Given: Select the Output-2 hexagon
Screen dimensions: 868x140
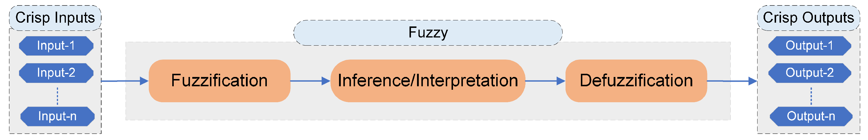Looking at the screenshot, I should point(809,73).
